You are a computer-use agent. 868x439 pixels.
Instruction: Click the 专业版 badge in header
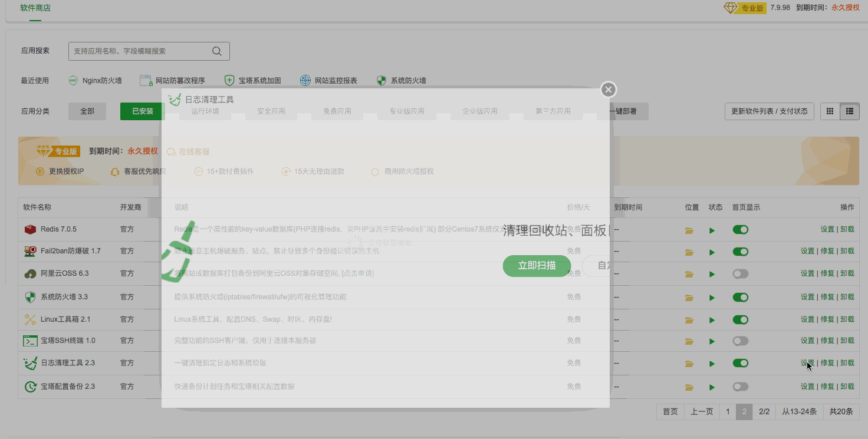pyautogui.click(x=746, y=8)
